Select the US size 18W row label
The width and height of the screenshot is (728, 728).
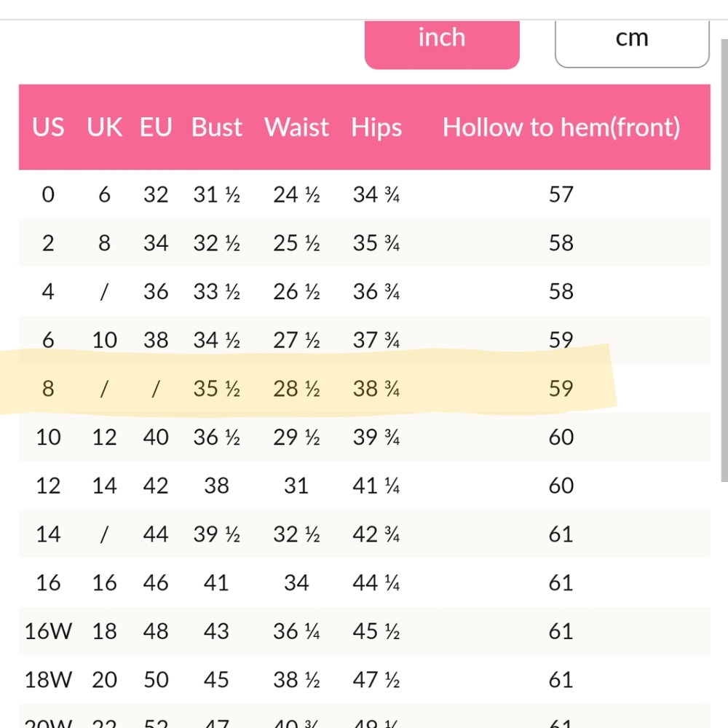48,680
